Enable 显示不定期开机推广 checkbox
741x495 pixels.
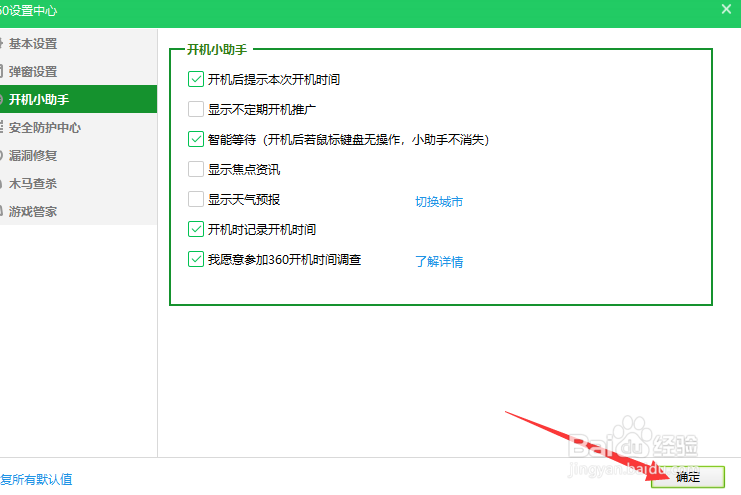point(196,109)
